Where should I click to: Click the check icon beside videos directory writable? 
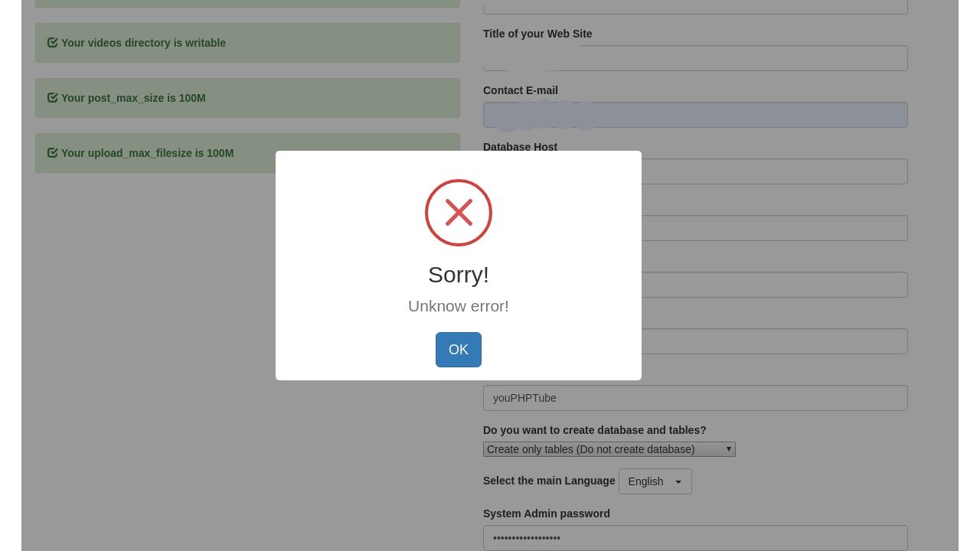click(53, 43)
